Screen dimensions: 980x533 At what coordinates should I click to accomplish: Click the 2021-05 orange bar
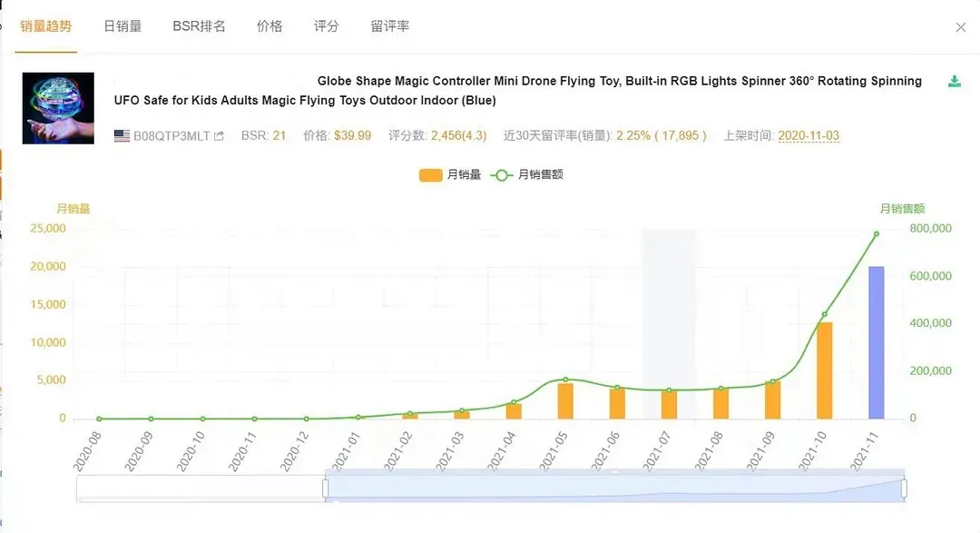click(x=565, y=401)
